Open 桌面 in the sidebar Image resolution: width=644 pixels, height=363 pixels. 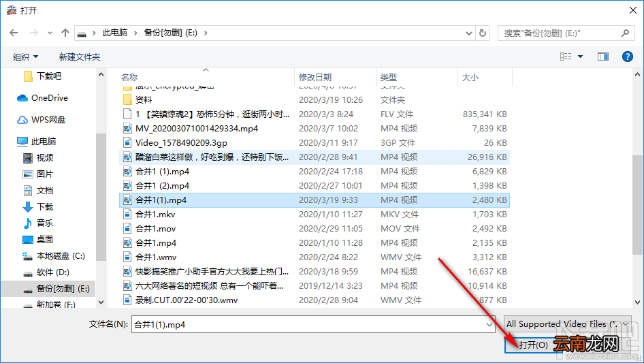coord(38,240)
